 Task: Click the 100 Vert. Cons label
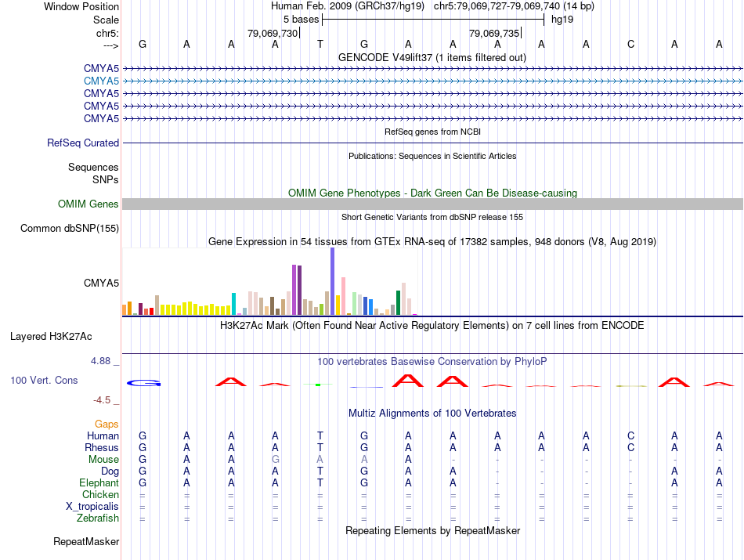(44, 380)
